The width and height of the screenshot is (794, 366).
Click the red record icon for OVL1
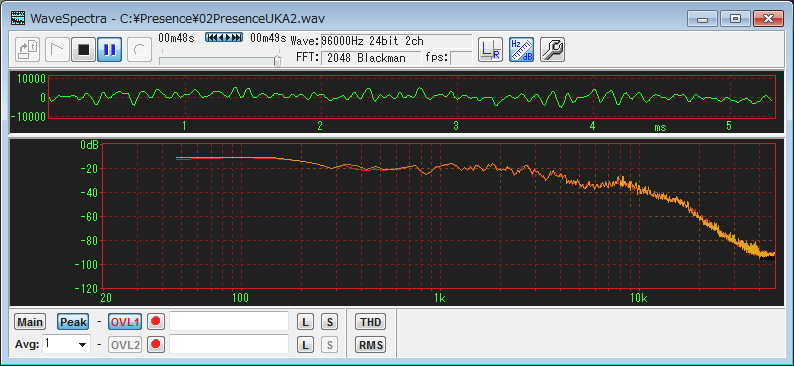coord(155,321)
